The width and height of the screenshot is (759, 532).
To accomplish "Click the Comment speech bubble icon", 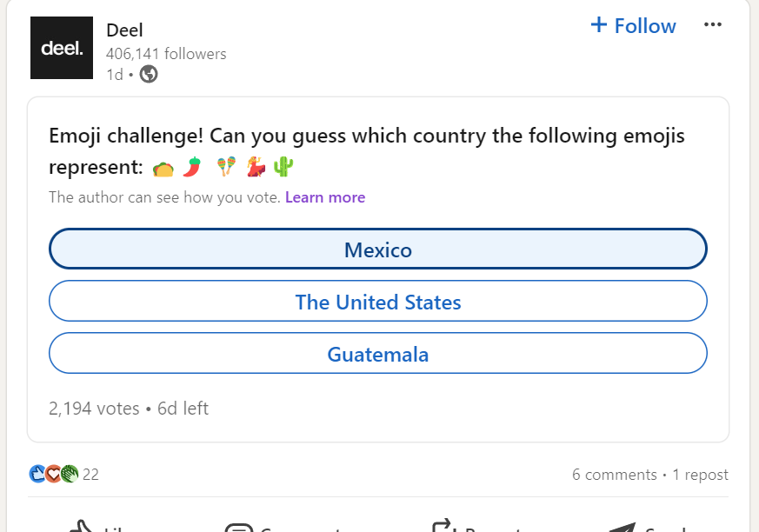I will (x=238, y=526).
